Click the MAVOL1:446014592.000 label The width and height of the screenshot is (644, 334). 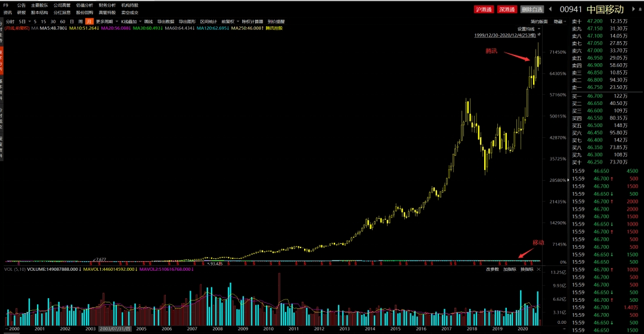coord(110,270)
